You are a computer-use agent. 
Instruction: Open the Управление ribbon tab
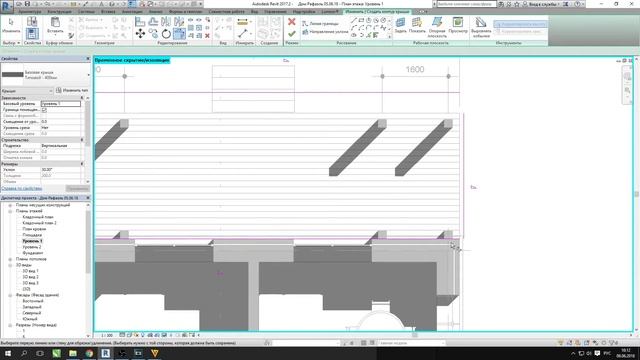(275, 11)
